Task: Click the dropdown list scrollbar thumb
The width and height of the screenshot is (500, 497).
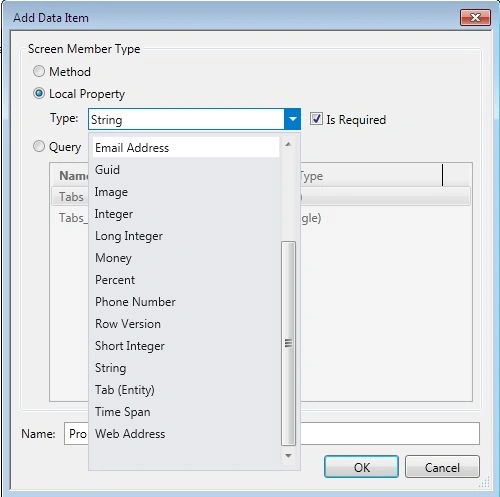Action: 288,343
